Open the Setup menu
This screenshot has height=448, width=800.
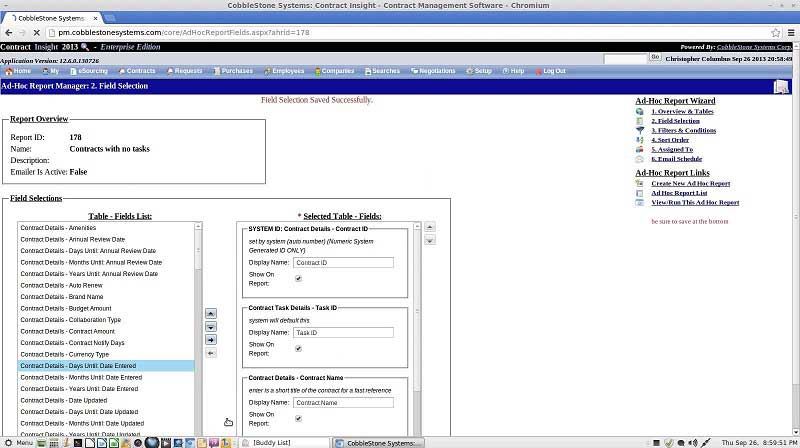[479, 71]
